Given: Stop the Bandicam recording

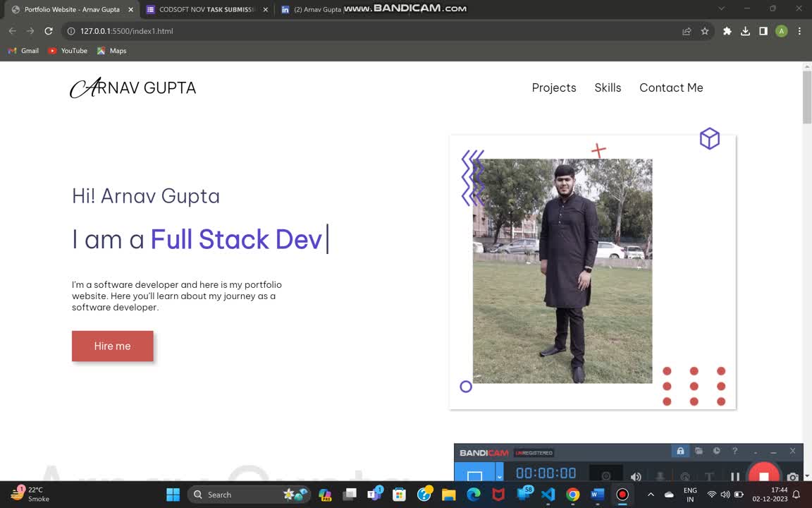Looking at the screenshot, I should pos(764,474).
